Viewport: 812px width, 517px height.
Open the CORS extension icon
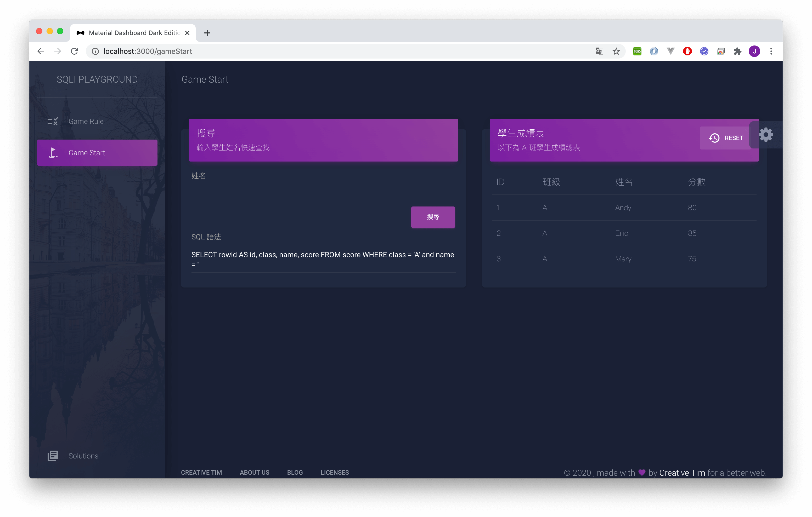pos(637,51)
